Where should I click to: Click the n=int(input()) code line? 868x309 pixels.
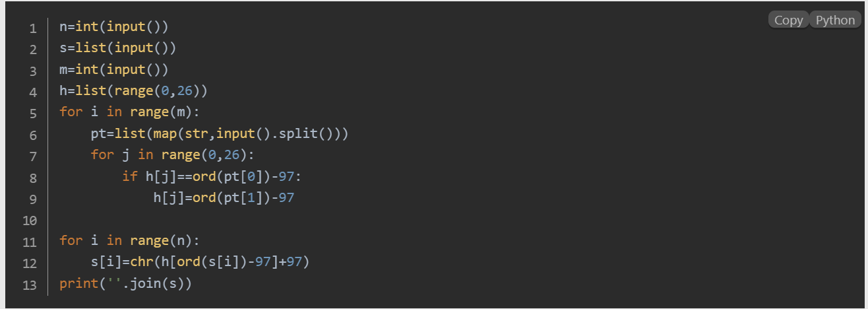(113, 27)
